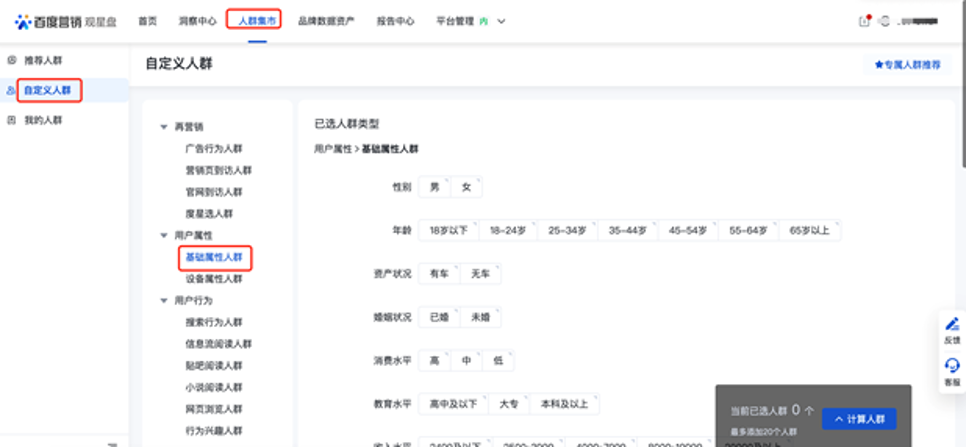The height and width of the screenshot is (447, 966).
Task: Select the 已婚 marital status option
Action: pyautogui.click(x=438, y=317)
